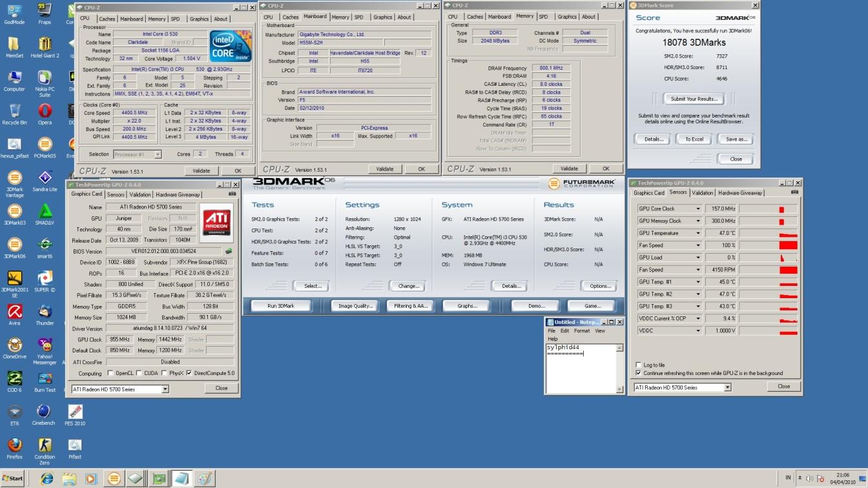Tick the PhysX checkbox in GPU-Z
This screenshot has height=488, width=868.
tap(163, 373)
